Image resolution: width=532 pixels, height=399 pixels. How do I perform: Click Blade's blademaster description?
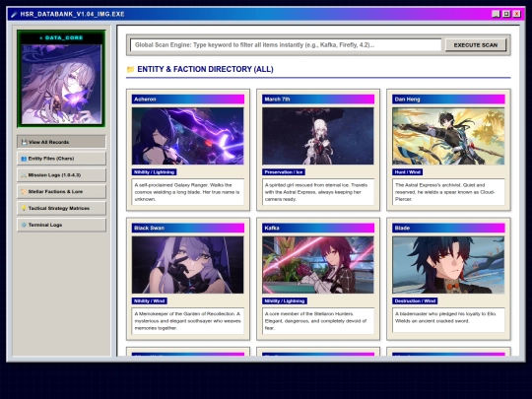(x=448, y=320)
